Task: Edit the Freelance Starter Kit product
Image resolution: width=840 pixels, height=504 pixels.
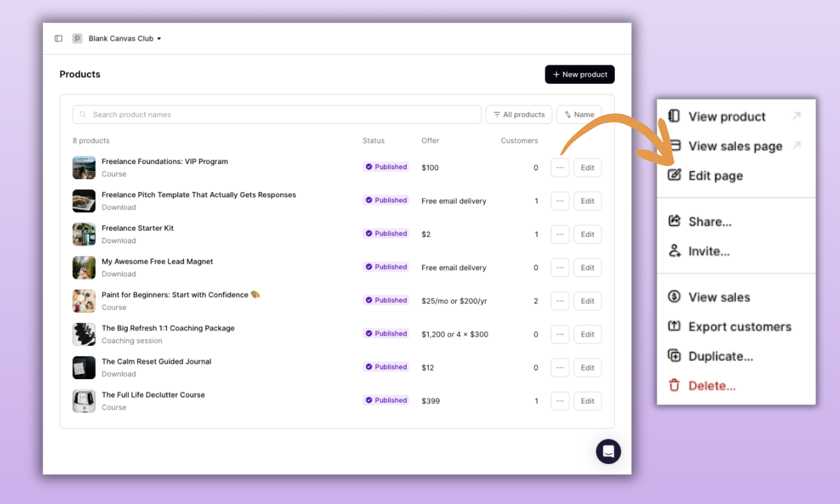Action: pyautogui.click(x=587, y=234)
